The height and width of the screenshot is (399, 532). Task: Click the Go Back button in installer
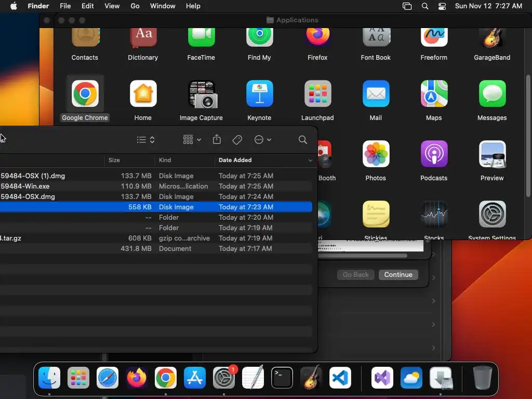tap(355, 274)
